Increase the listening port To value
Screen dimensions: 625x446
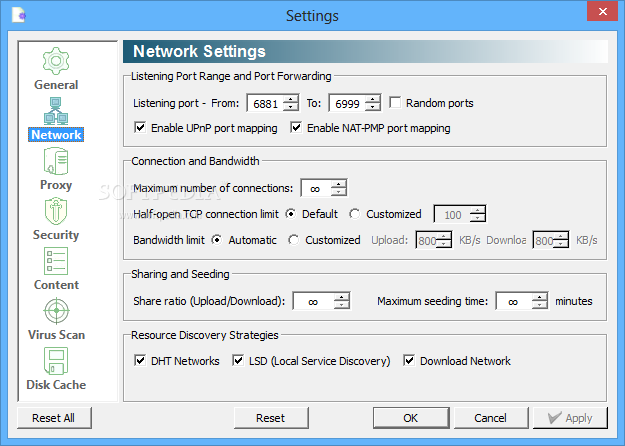[373, 99]
